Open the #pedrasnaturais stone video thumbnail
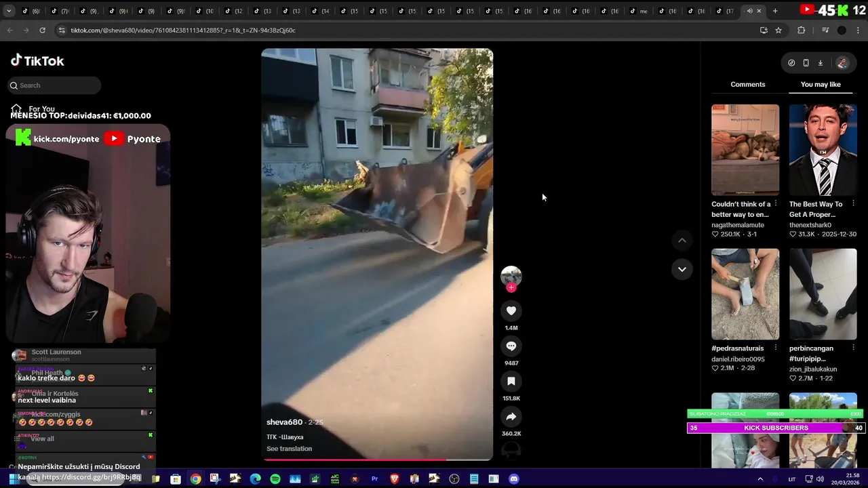Viewport: 868px width, 488px height. [x=745, y=294]
